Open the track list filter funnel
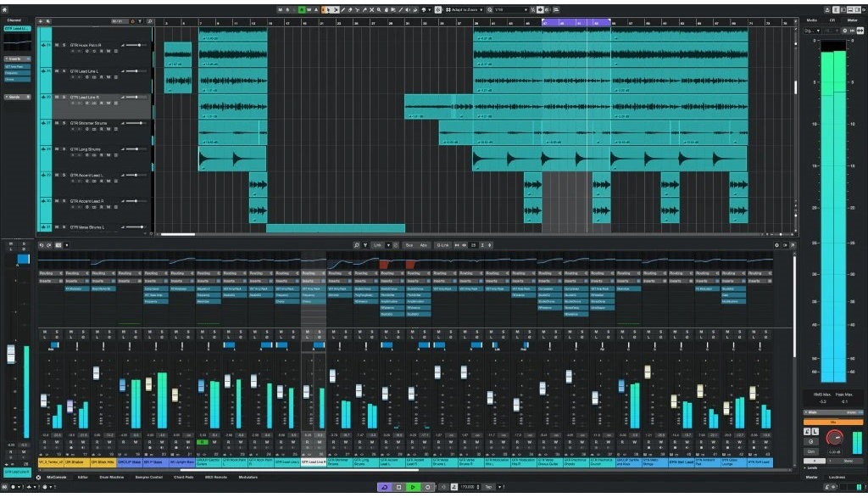 pyautogui.click(x=140, y=21)
